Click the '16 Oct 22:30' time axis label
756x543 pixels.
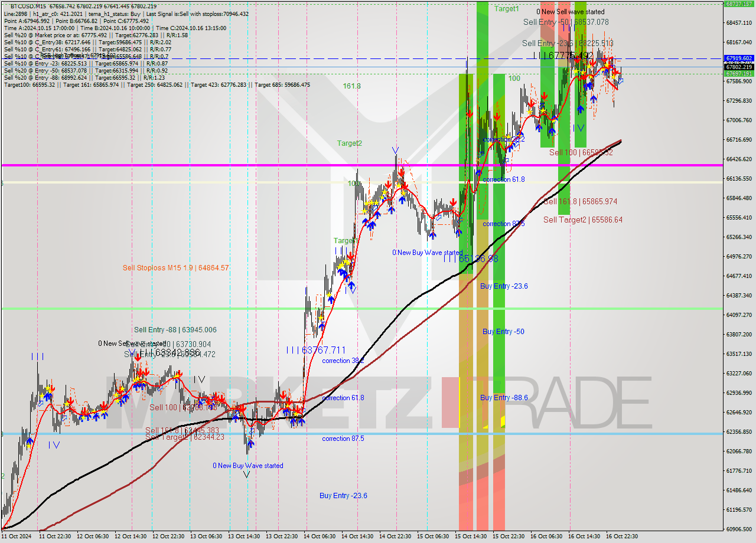pyautogui.click(x=622, y=537)
